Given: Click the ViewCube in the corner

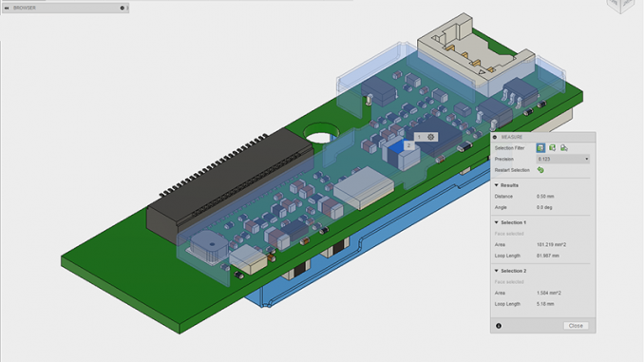Looking at the screenshot, I should 621,5.
